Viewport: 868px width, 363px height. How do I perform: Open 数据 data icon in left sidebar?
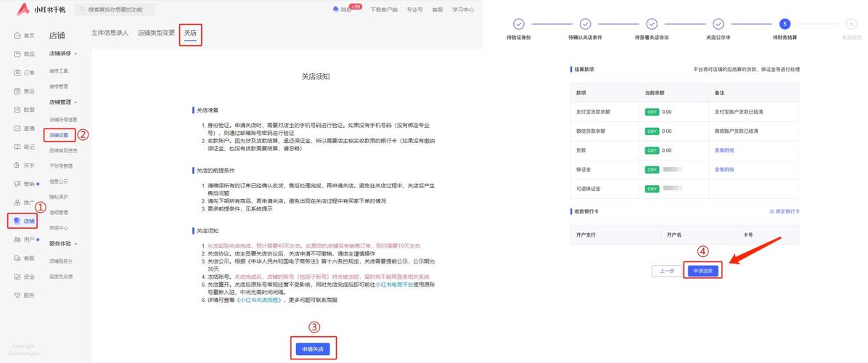tap(17, 110)
